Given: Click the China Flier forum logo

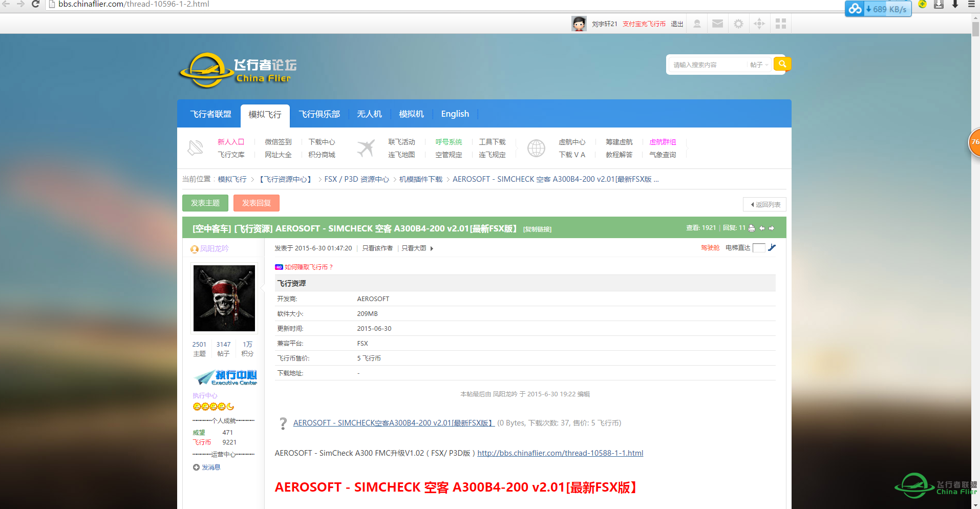Looking at the screenshot, I should tap(238, 71).
